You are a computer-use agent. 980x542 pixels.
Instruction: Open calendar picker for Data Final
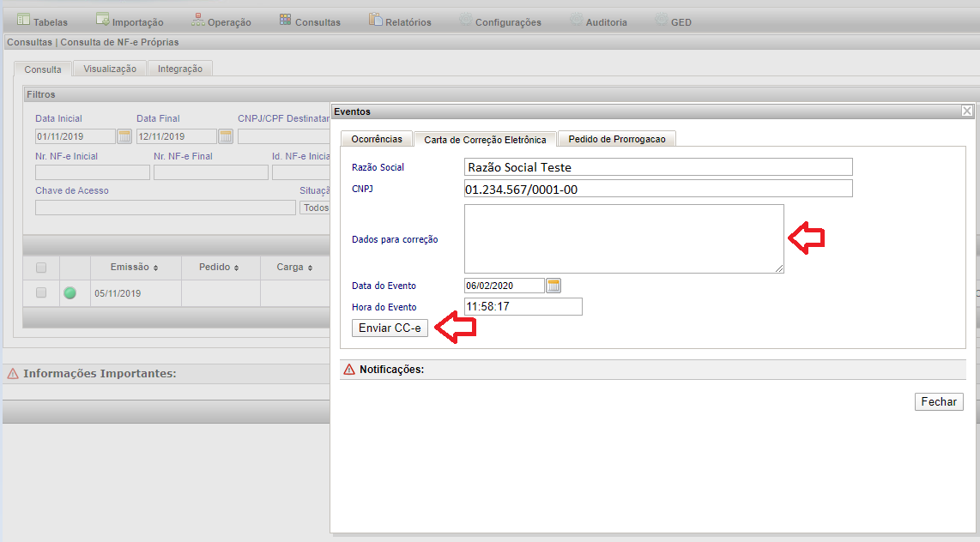pyautogui.click(x=226, y=136)
